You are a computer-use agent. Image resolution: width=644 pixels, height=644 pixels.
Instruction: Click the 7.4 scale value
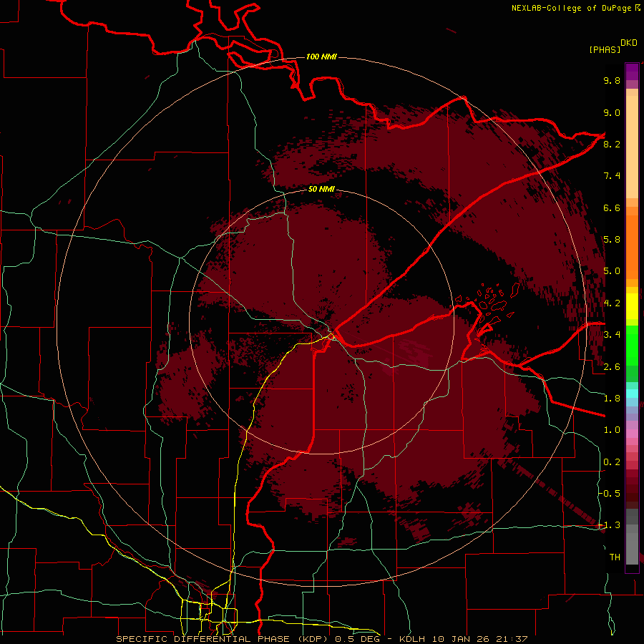point(612,176)
